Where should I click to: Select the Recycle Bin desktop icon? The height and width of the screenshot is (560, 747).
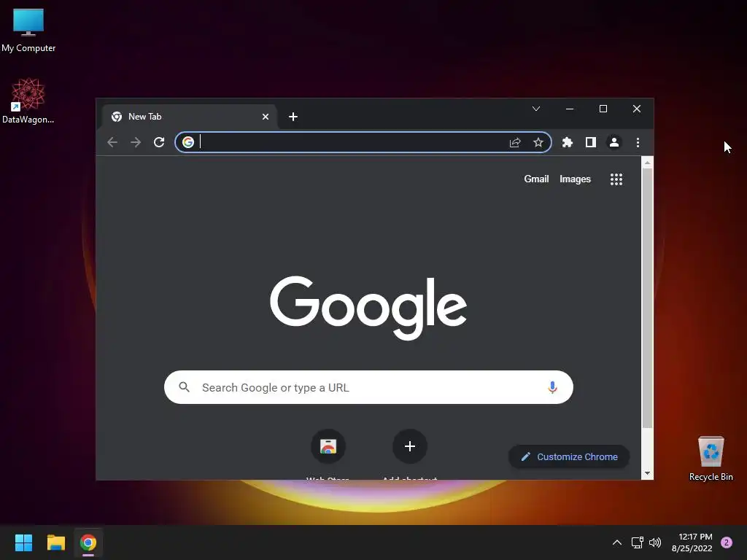711,459
